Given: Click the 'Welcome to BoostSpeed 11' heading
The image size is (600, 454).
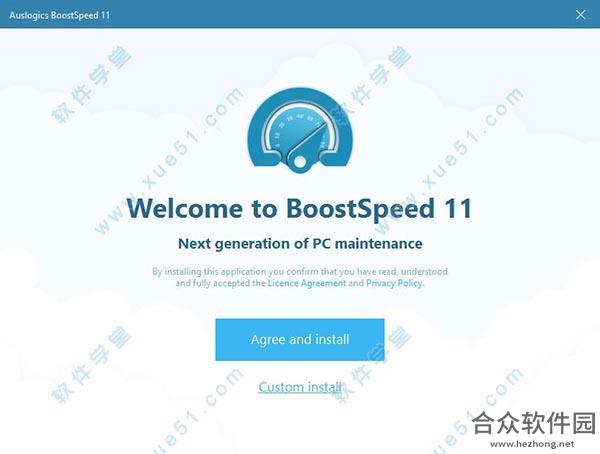Looking at the screenshot, I should point(299,209).
